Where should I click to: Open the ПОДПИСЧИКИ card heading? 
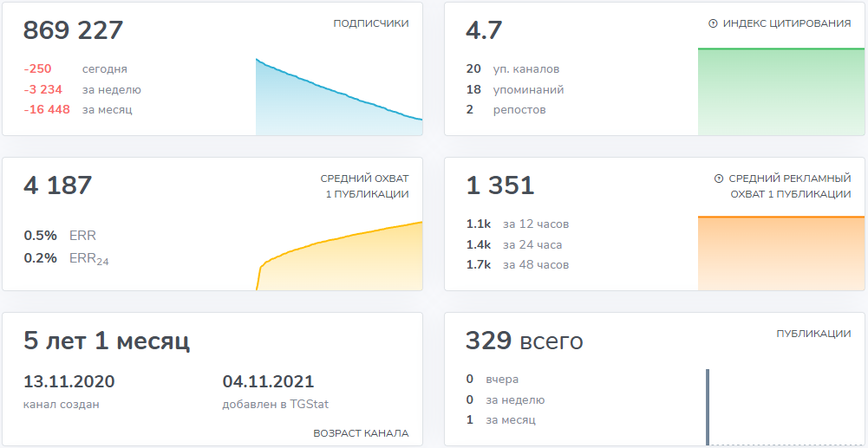coord(370,23)
